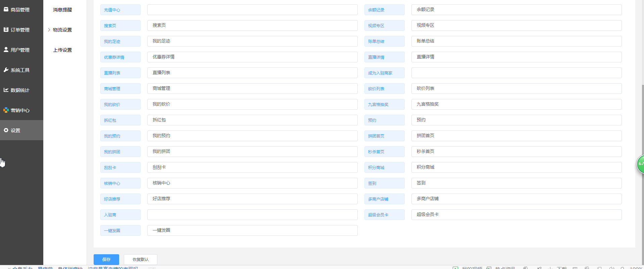Open 商品管理 in the dark sidebar
The width and height of the screenshot is (644, 269).
[x=20, y=10]
